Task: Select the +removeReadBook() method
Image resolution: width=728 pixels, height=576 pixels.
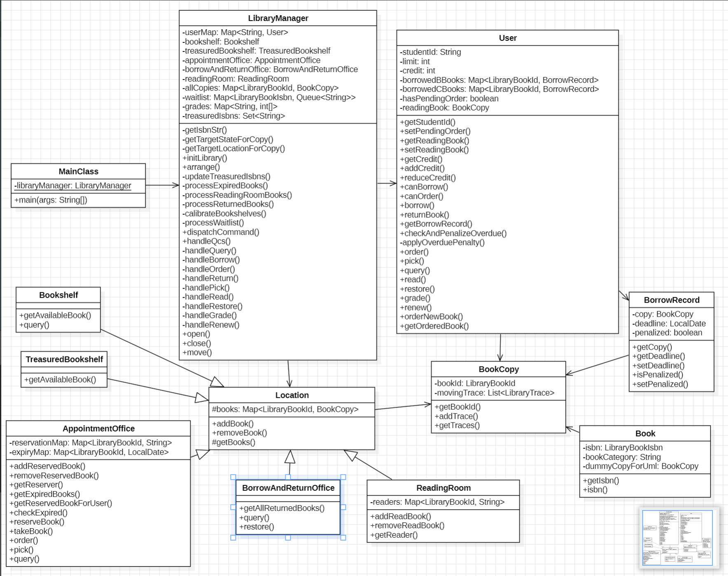Action: 407,525
